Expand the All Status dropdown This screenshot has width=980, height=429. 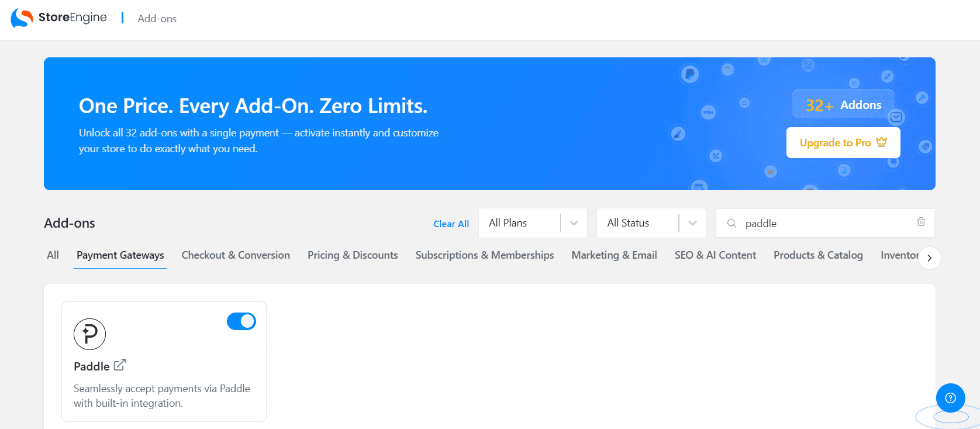[x=651, y=223]
